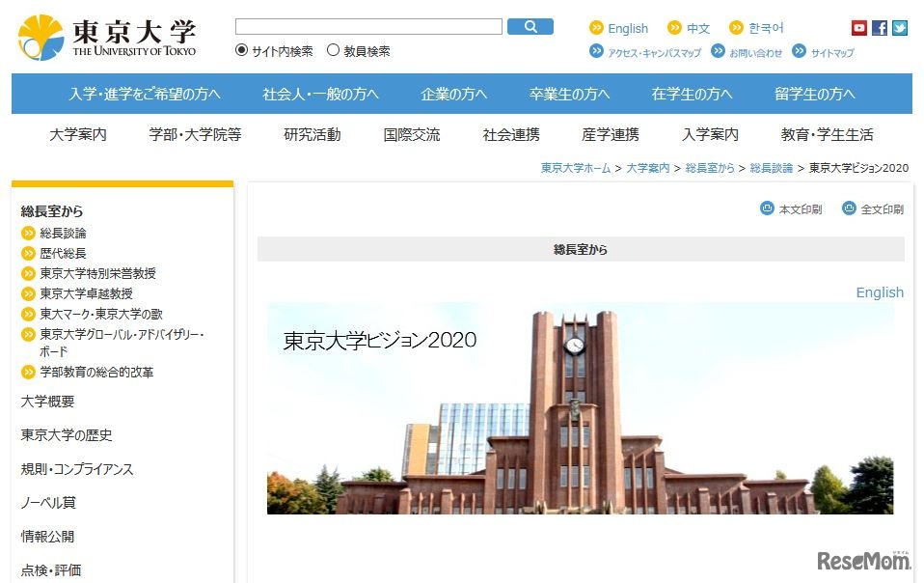Click arrow icon beside 中文 link
Viewport: 924px width, 583px height.
(x=674, y=27)
